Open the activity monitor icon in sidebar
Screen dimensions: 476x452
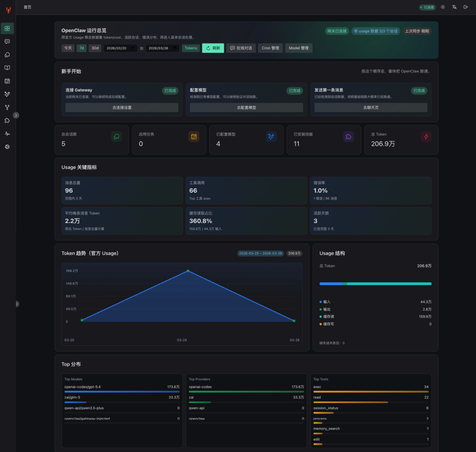click(7, 134)
